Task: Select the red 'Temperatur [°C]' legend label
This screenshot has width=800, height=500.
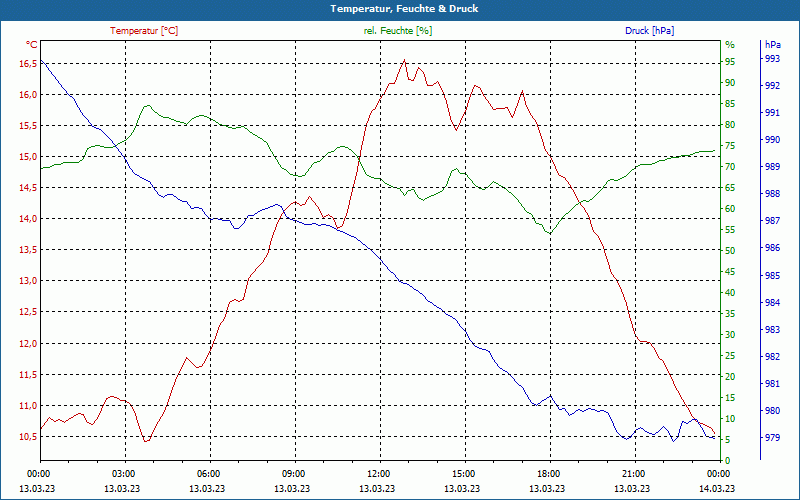Action: (144, 31)
